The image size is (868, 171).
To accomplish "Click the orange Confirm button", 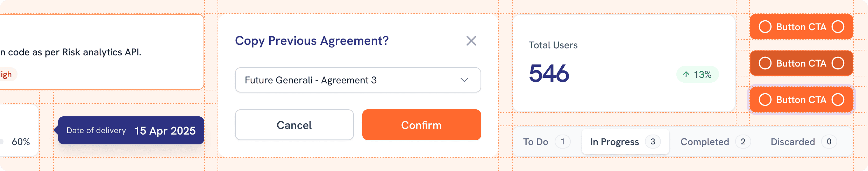I will 421,125.
